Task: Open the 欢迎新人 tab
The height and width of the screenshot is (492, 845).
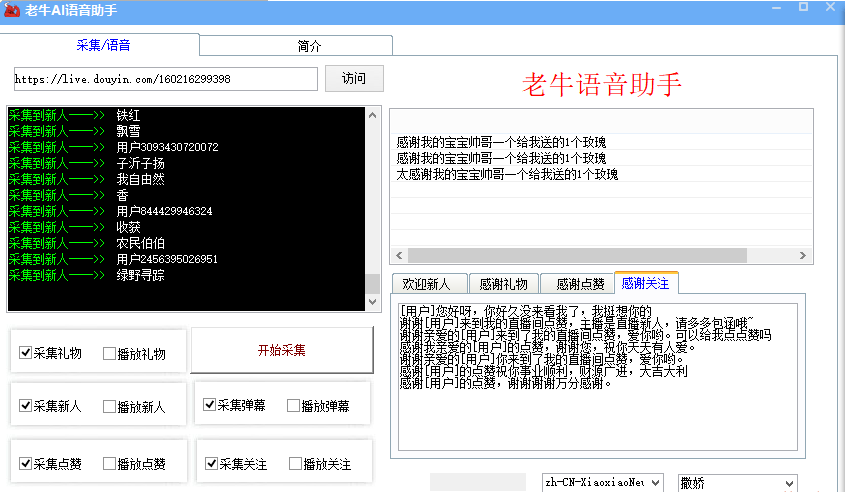Action: 427,284
